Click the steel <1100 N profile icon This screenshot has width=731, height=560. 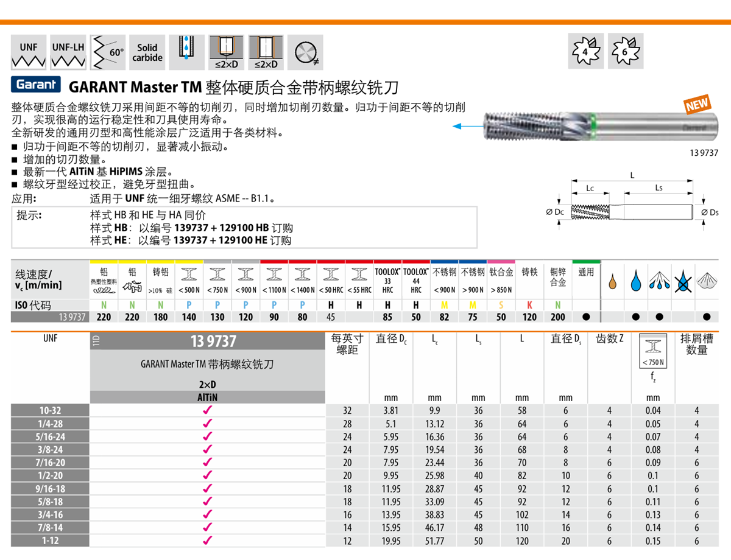tap(274, 275)
